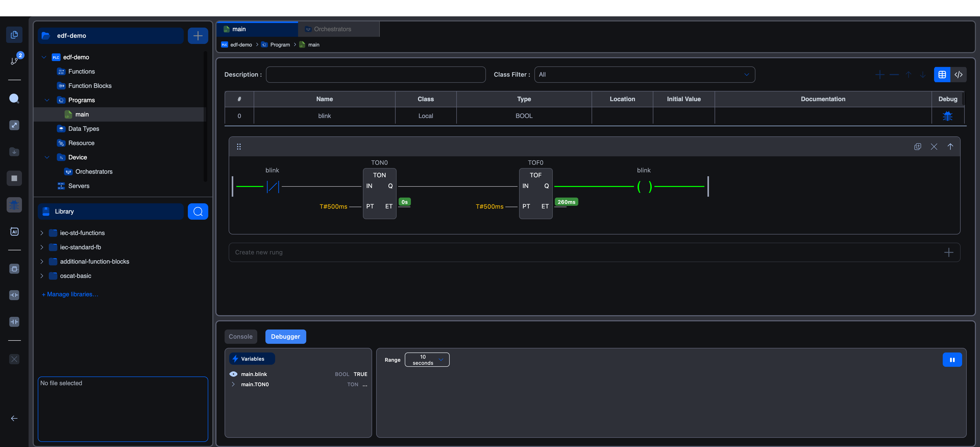Collapse the Device folder
980x447 pixels.
[x=47, y=157]
